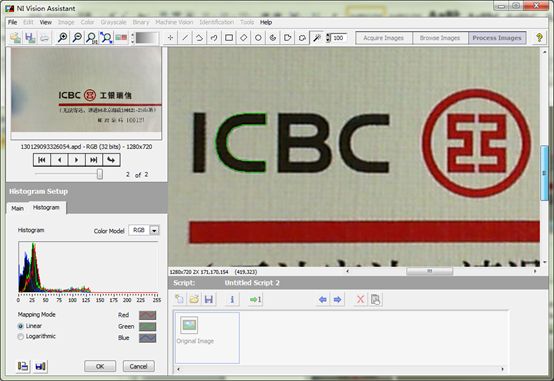Click the run script once icon
Screen dimensions: 554x381
(x=255, y=299)
